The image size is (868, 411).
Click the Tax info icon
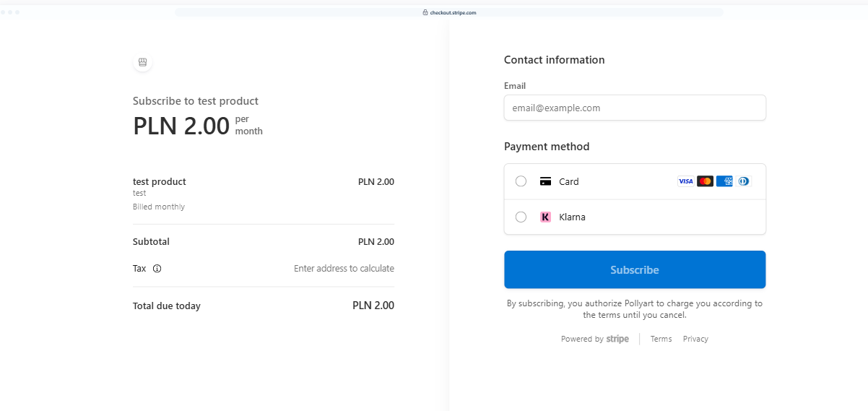coord(157,269)
